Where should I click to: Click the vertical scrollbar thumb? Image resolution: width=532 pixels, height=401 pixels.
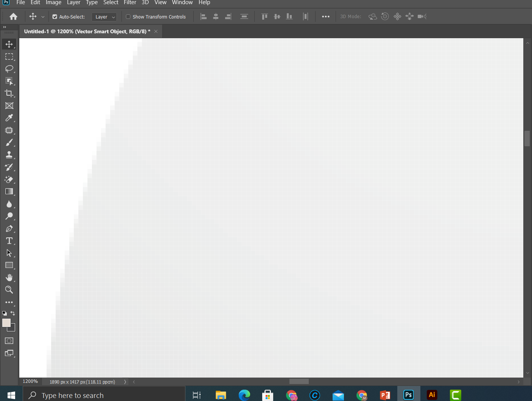[x=527, y=138]
